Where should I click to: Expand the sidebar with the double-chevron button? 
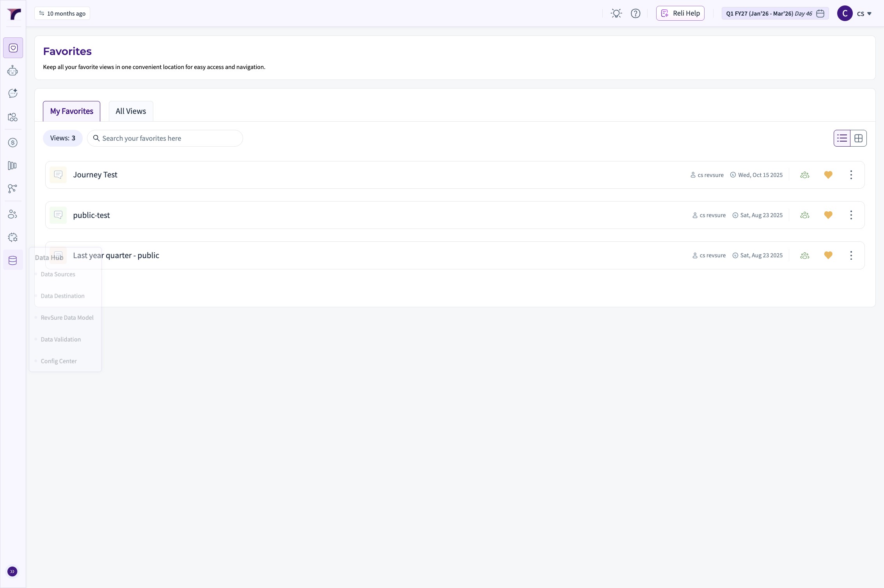coord(12,571)
